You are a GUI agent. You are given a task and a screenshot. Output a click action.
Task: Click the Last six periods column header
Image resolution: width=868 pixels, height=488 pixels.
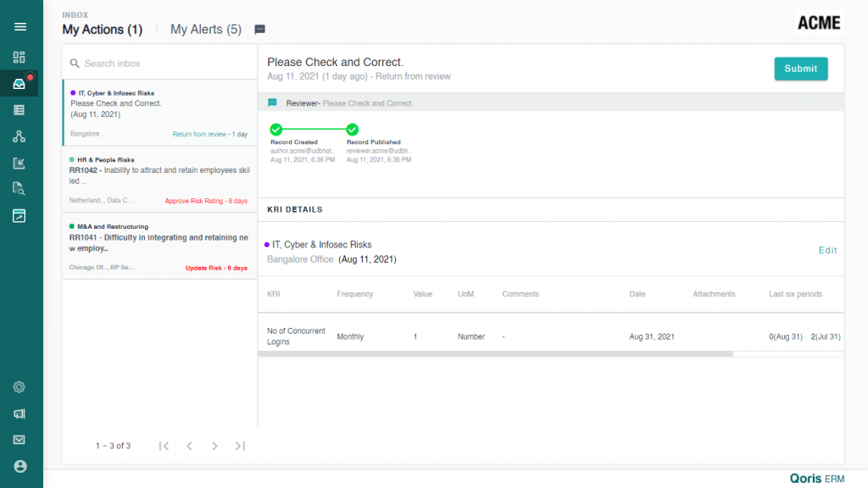click(795, 294)
